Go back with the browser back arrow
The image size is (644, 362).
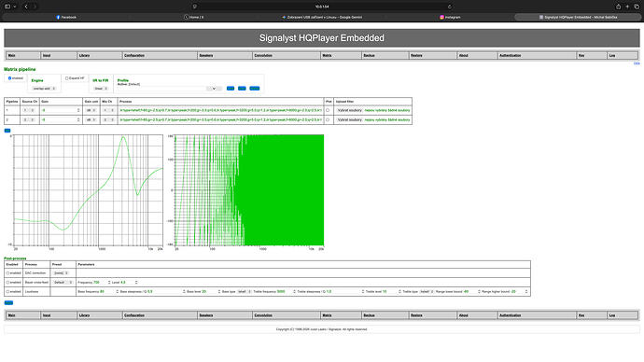click(26, 7)
